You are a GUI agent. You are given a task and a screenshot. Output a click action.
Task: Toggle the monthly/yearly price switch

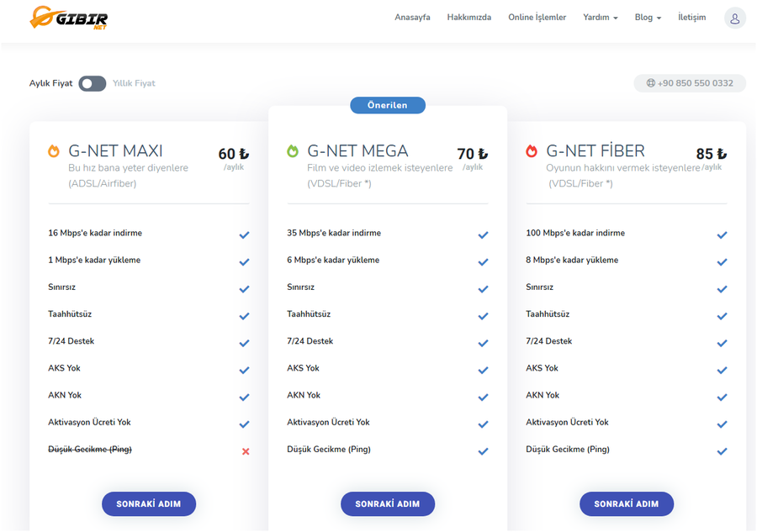click(93, 83)
